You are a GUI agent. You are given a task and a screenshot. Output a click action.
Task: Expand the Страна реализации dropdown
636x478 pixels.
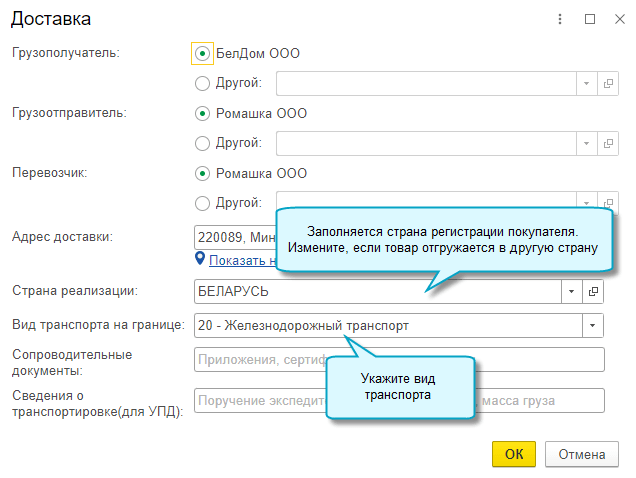click(572, 291)
